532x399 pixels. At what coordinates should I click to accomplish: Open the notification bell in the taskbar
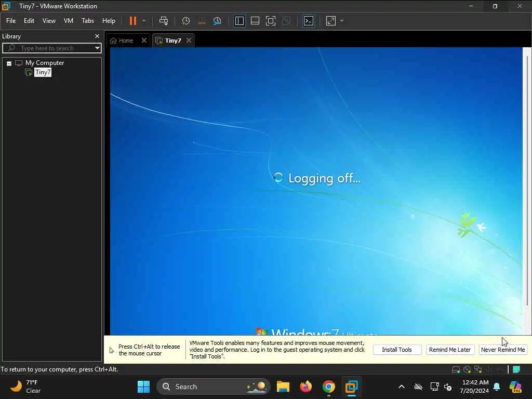(497, 387)
